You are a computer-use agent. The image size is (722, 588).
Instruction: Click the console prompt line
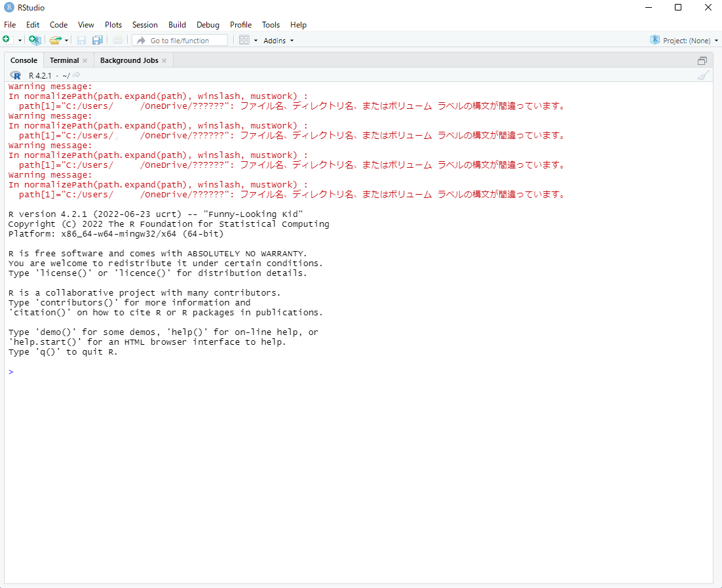(359, 372)
